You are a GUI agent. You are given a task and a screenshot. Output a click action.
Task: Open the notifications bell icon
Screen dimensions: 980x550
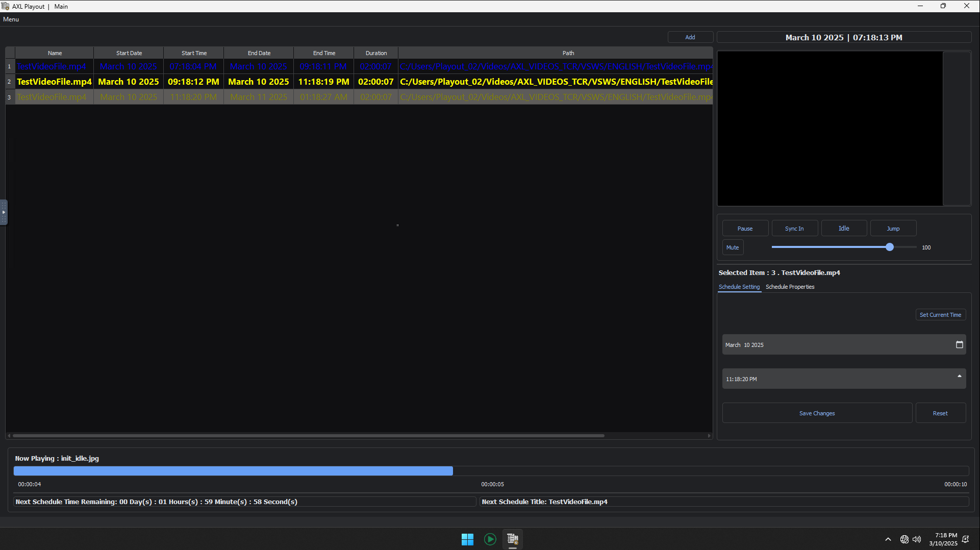[x=966, y=539]
